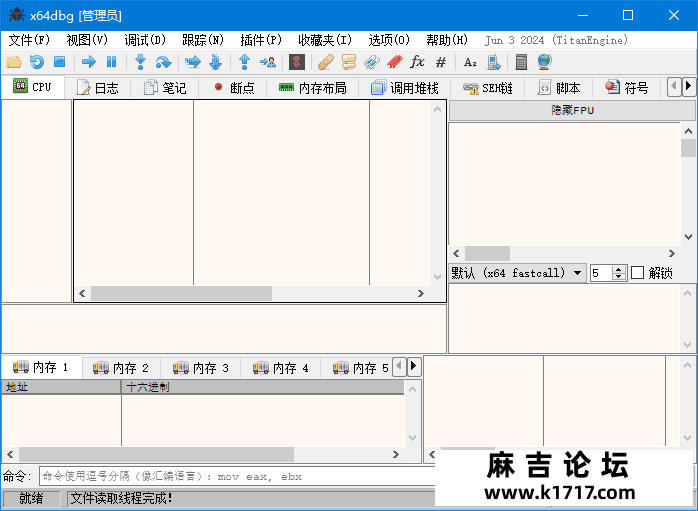
Task: Pause execution with the pause icon
Action: coord(111,62)
